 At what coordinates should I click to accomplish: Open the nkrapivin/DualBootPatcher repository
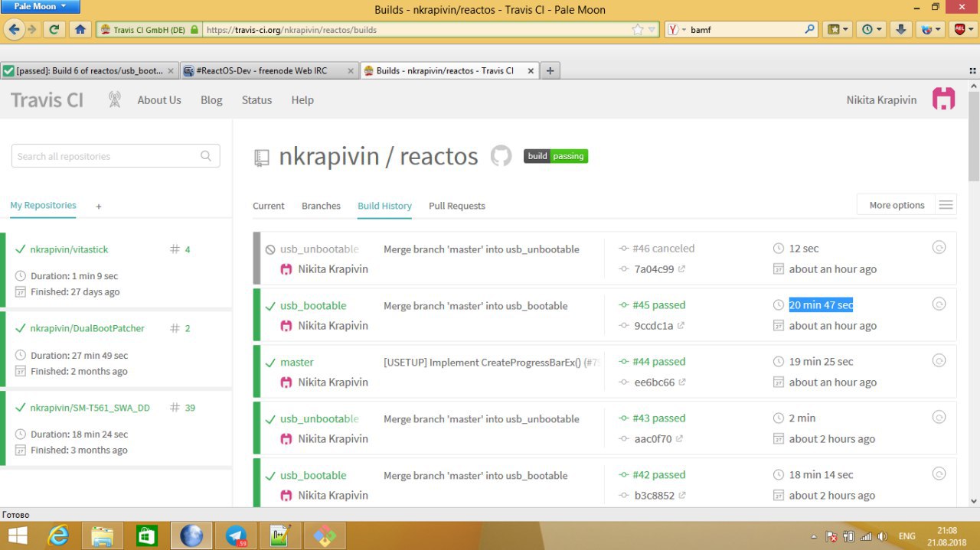click(87, 328)
